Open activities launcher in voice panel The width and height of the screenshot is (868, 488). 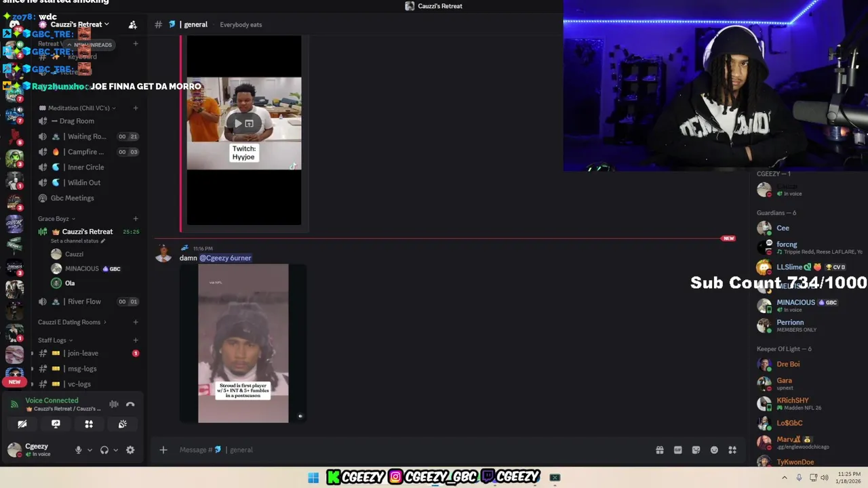89,424
